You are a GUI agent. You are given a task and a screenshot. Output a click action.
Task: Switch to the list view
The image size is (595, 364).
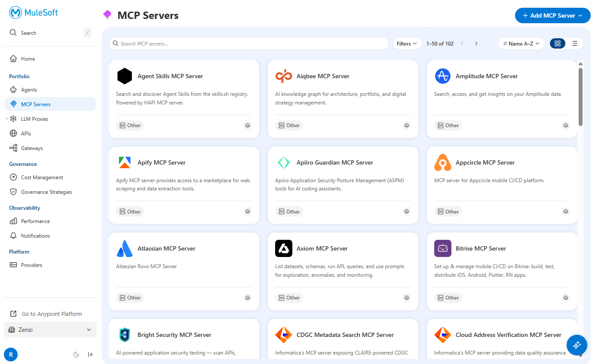(575, 43)
